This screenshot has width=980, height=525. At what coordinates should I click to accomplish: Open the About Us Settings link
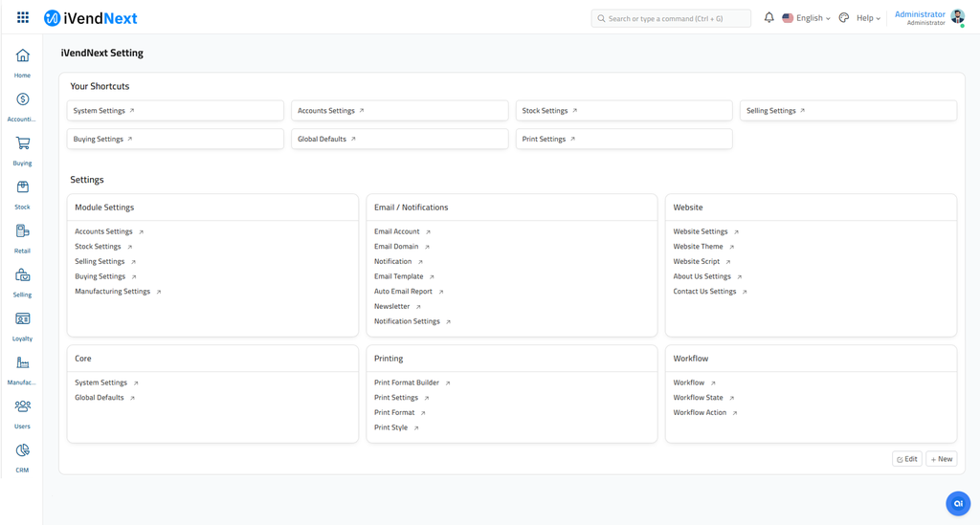(x=702, y=276)
